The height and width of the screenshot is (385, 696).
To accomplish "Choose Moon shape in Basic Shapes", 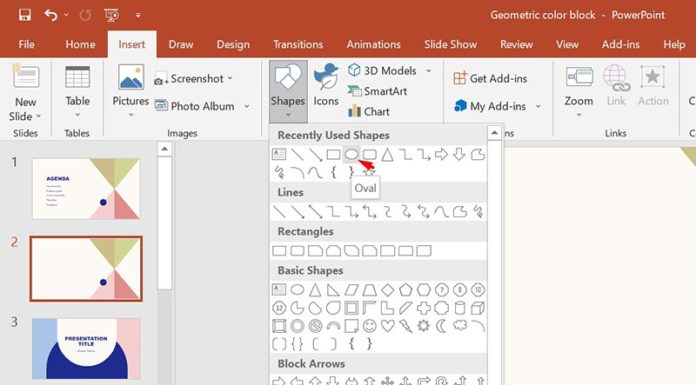I will point(441,326).
